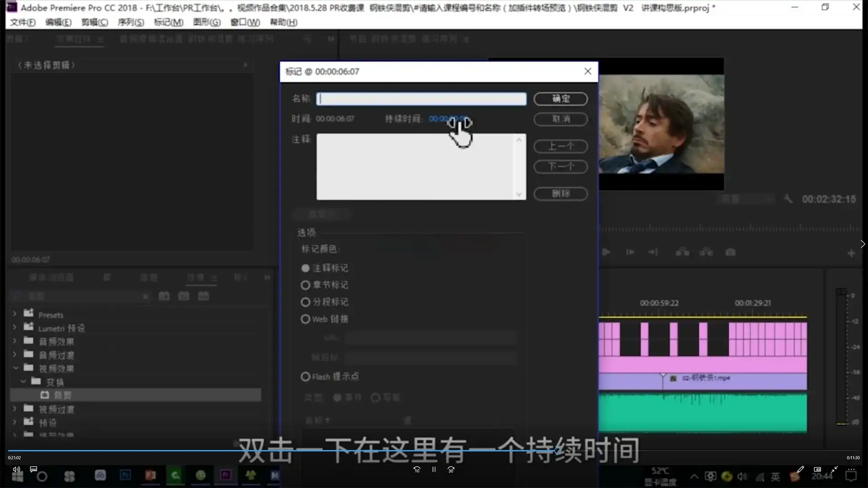Collapse the 视频效果 folder
Viewport: 868px width, 488px height.
coord(16,368)
